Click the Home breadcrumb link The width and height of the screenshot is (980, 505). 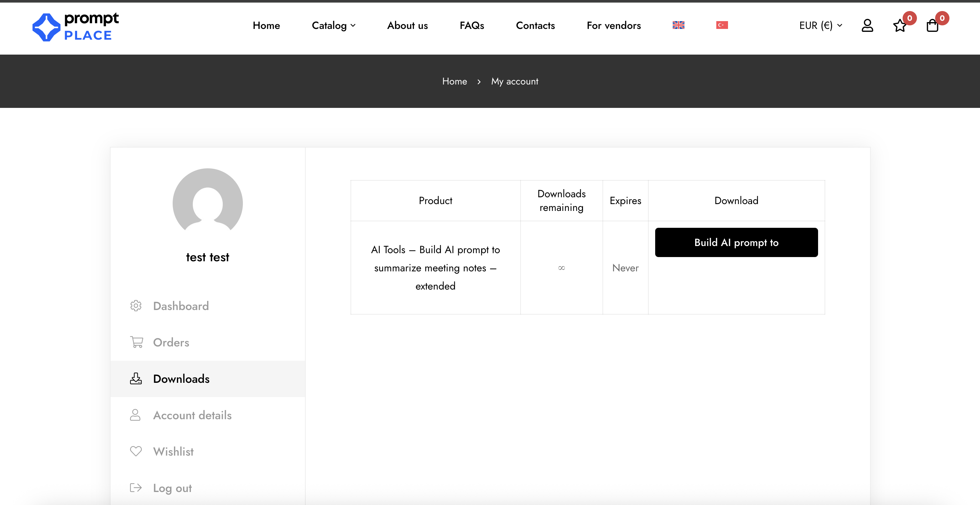pyautogui.click(x=454, y=81)
